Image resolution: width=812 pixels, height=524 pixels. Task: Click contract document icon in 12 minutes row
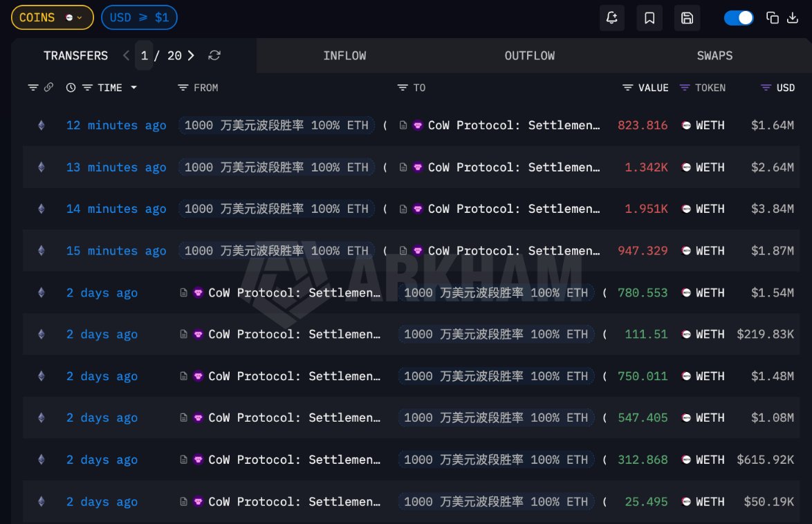pos(403,125)
